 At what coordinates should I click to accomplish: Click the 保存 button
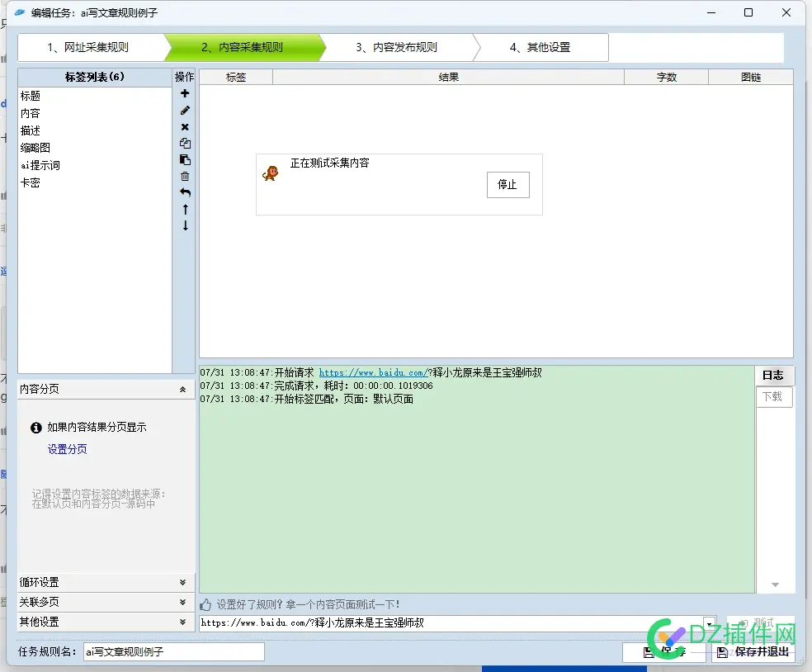click(664, 652)
